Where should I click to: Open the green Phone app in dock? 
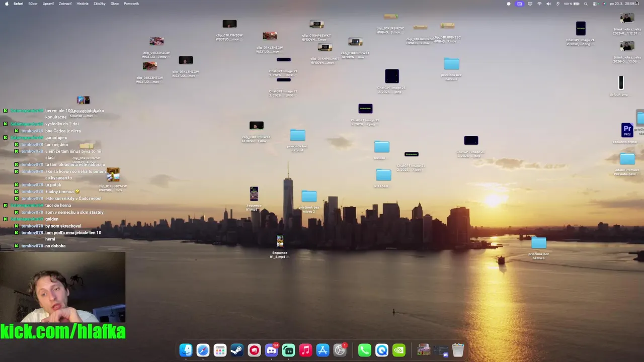[365, 350]
